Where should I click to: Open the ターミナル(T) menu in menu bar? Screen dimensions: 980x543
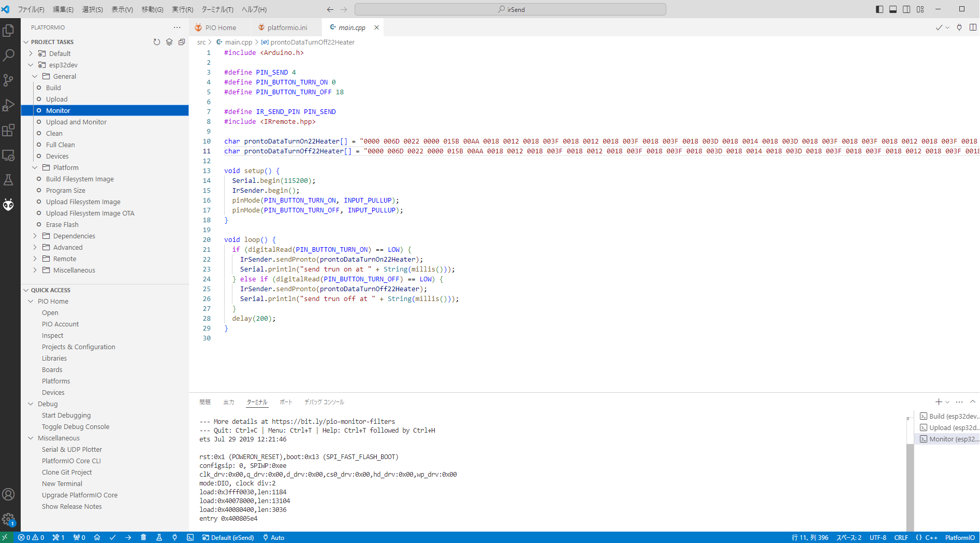coord(217,9)
